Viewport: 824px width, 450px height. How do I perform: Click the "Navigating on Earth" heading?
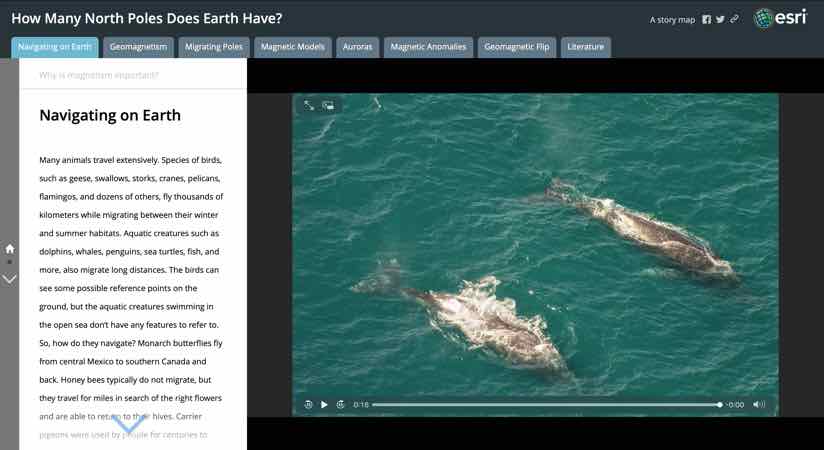pyautogui.click(x=110, y=115)
